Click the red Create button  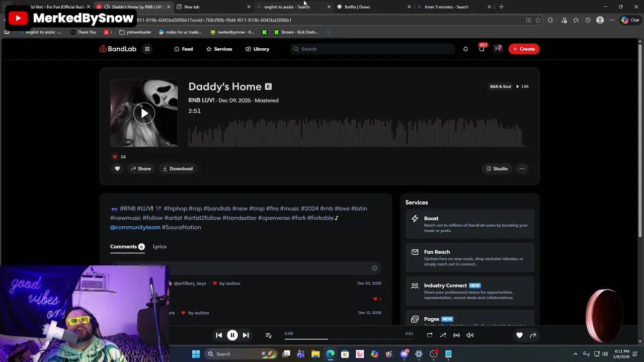(524, 49)
